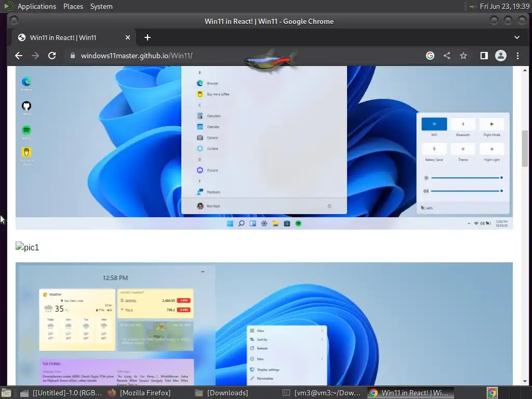Click the network icon in the top panel

tap(472, 6)
